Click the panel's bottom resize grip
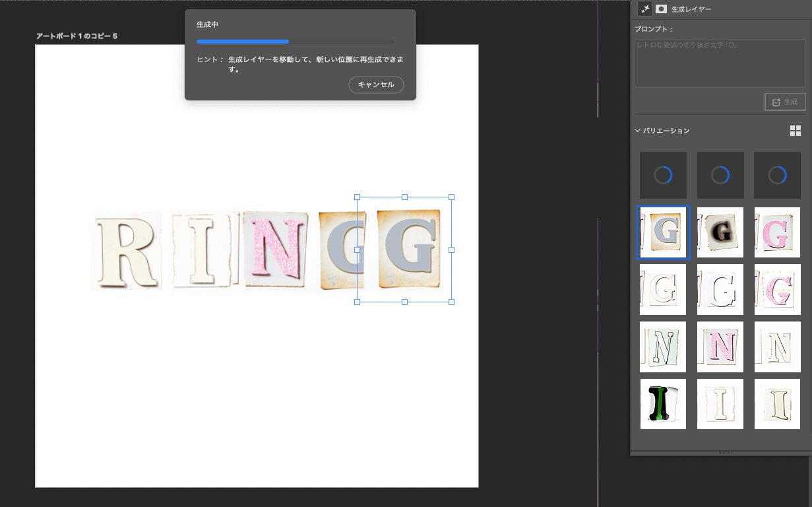The height and width of the screenshot is (507, 812). [x=725, y=453]
